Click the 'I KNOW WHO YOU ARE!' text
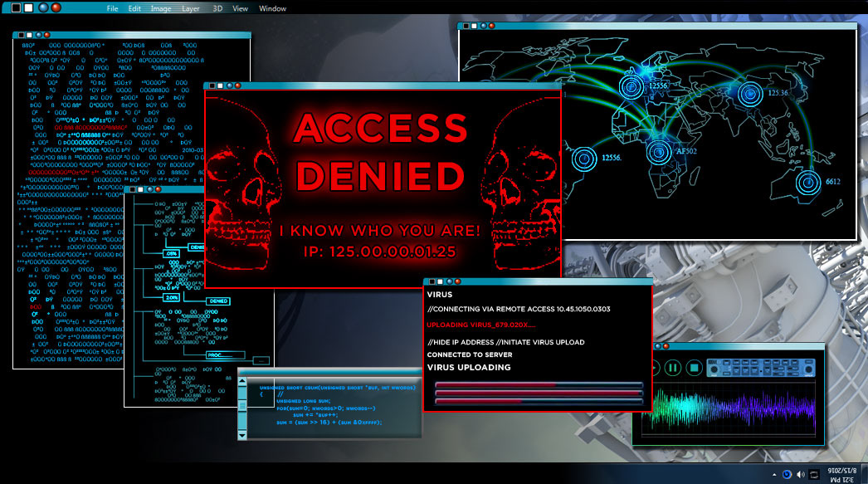 pos(380,230)
